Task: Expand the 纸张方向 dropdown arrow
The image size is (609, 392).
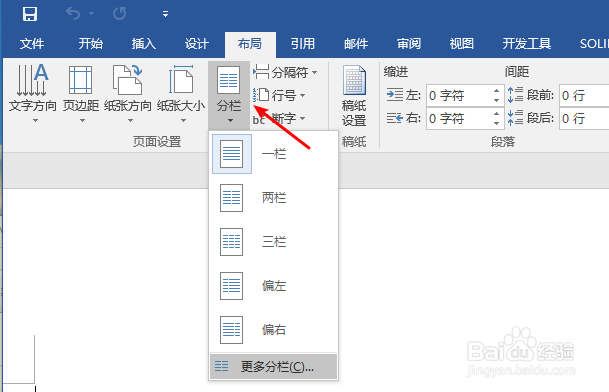Action: 130,120
